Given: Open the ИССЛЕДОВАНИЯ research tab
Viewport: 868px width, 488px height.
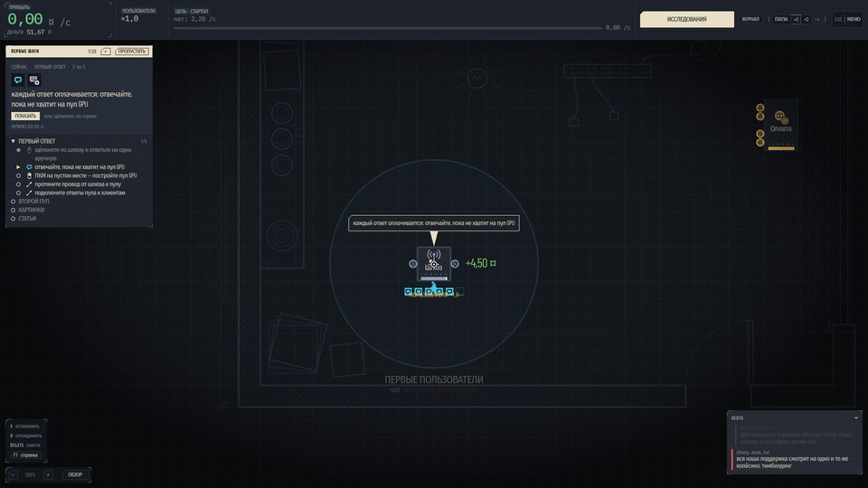Looking at the screenshot, I should point(686,19).
